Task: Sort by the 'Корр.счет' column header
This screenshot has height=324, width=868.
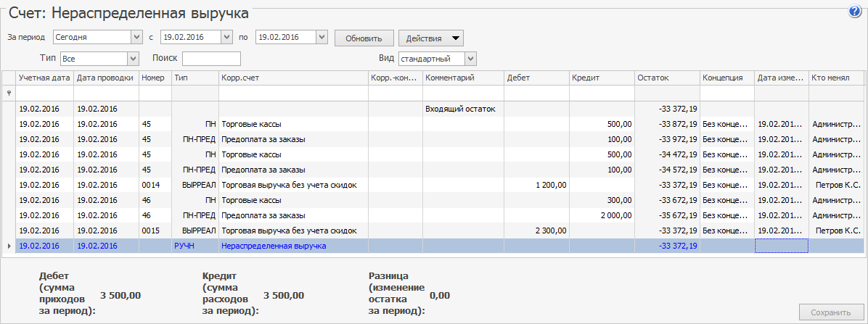Action: 293,78
